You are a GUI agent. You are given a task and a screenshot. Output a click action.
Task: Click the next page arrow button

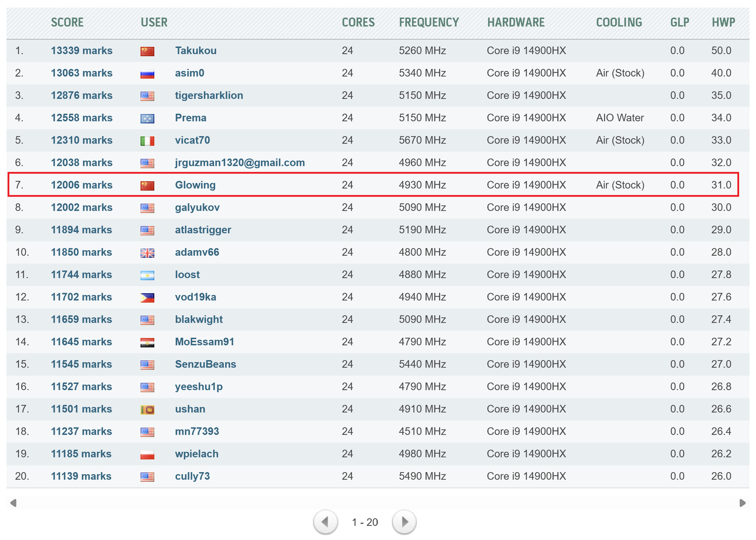(404, 522)
